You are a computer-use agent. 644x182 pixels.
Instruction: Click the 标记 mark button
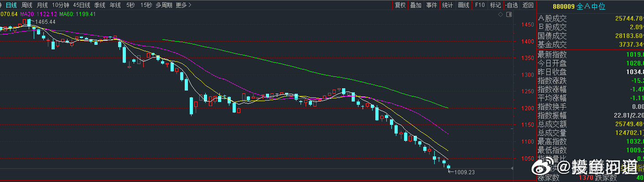click(495, 5)
